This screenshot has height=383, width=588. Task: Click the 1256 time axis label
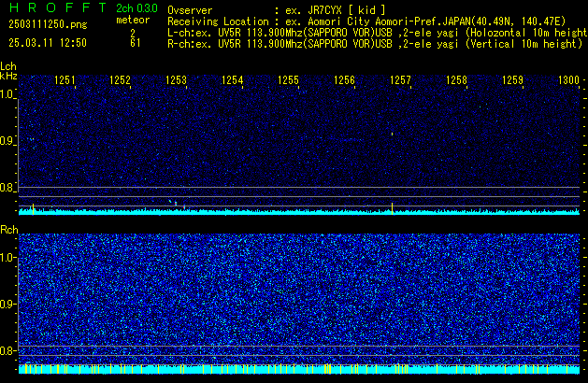click(344, 80)
